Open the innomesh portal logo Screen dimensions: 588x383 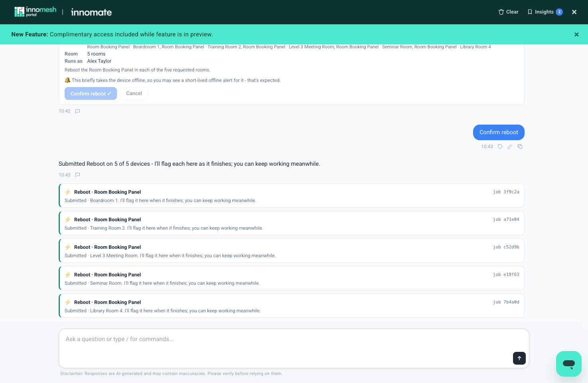click(35, 12)
